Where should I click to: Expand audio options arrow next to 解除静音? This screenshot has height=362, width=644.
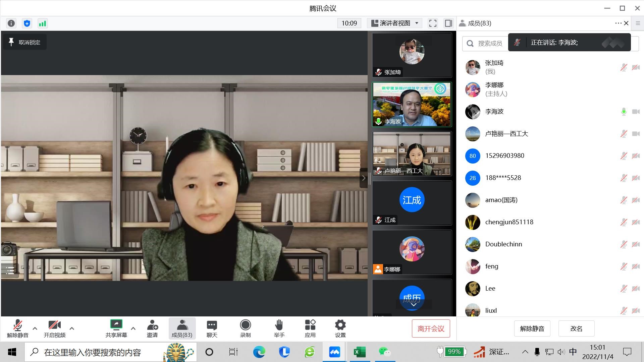pos(35,328)
